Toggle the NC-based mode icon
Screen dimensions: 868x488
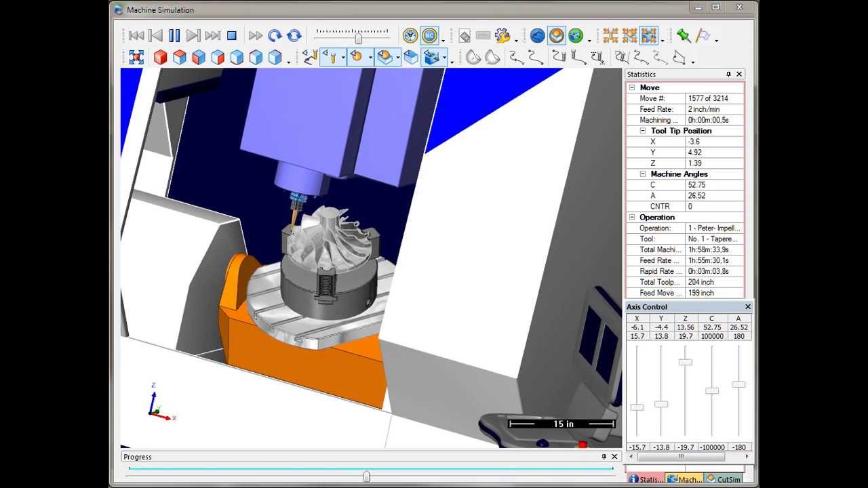coord(429,36)
